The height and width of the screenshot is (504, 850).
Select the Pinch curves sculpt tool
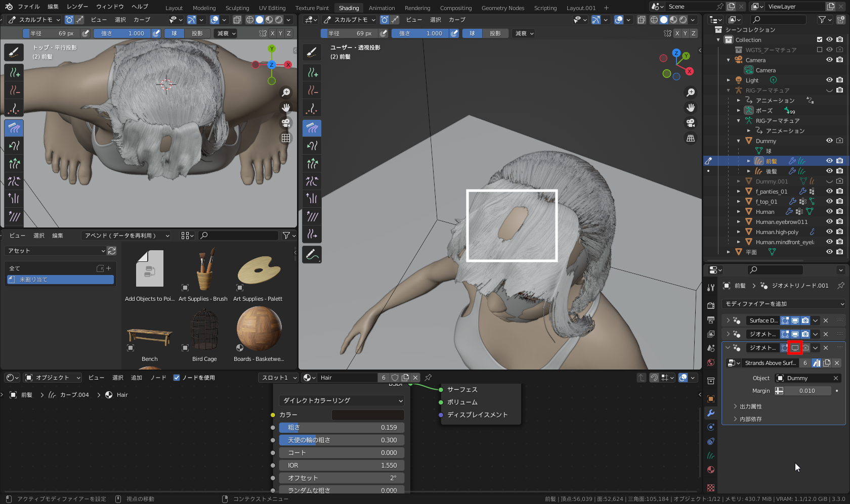(x=14, y=181)
